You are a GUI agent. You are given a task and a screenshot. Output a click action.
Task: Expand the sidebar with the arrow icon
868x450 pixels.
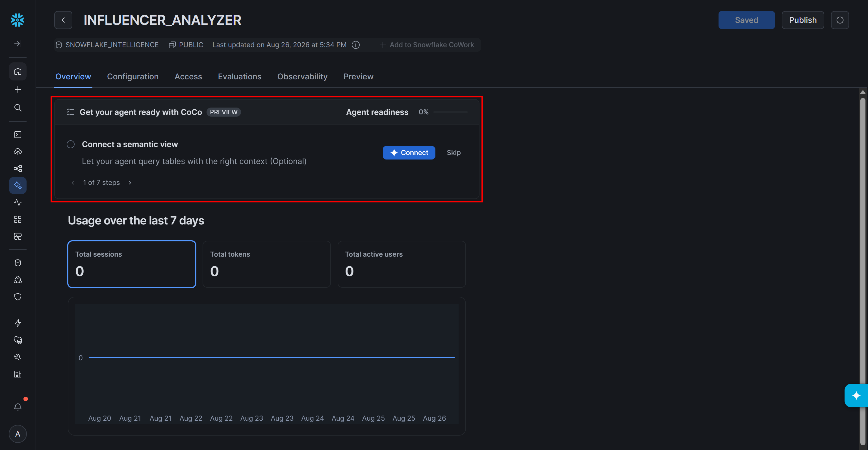(x=18, y=44)
